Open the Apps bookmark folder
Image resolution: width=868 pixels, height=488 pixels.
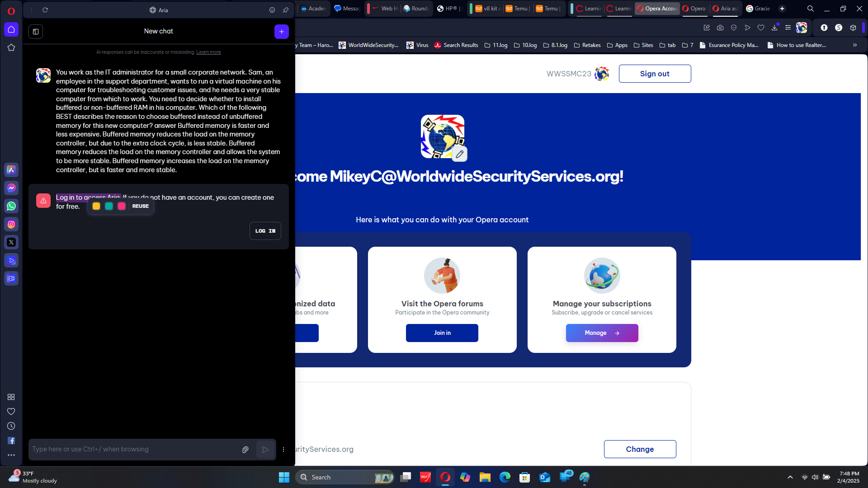(x=617, y=45)
